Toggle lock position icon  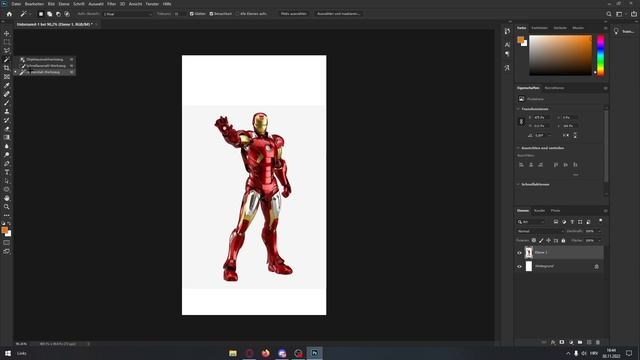click(x=549, y=240)
